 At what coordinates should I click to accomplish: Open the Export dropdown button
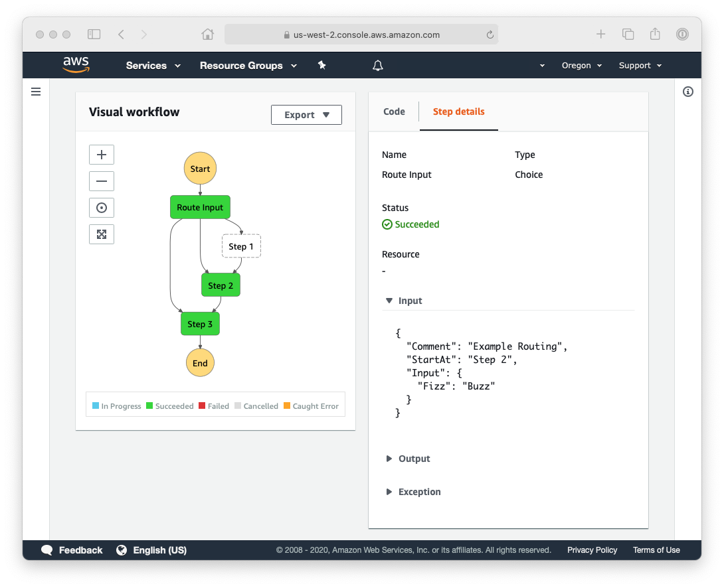(307, 115)
